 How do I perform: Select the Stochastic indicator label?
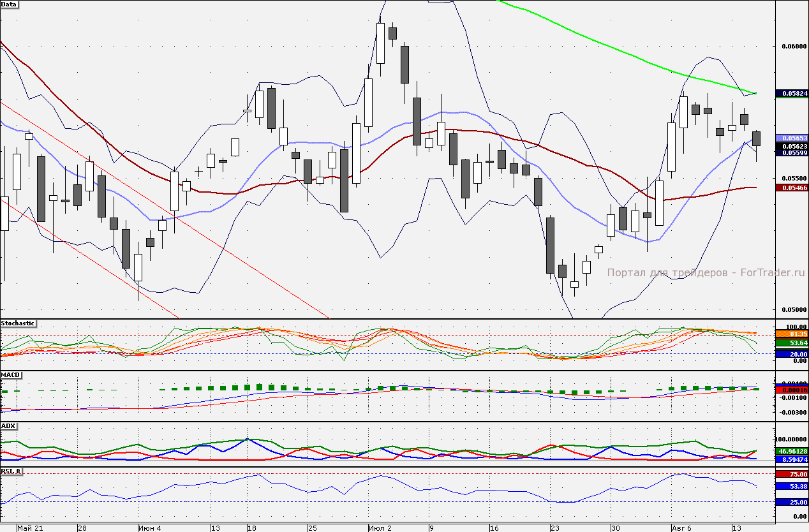pos(18,323)
